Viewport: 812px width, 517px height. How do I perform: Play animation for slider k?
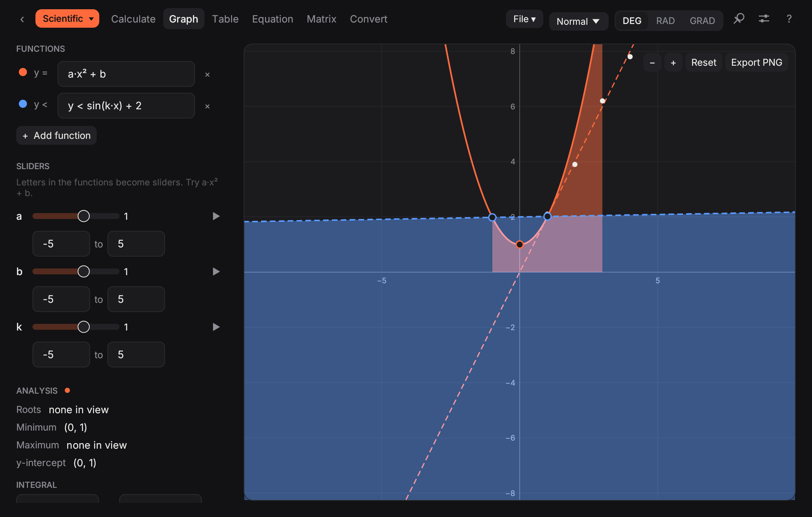click(216, 327)
